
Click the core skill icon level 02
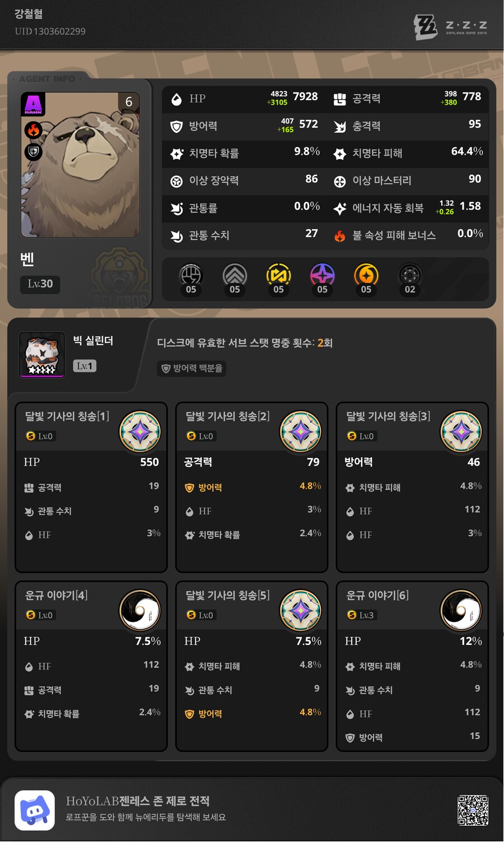coord(410,275)
